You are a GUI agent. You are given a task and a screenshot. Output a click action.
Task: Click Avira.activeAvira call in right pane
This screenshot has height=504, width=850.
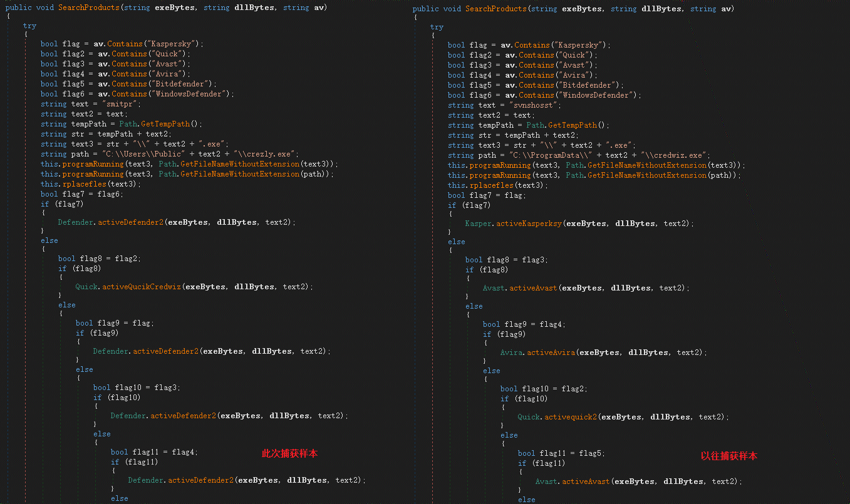tap(603, 352)
